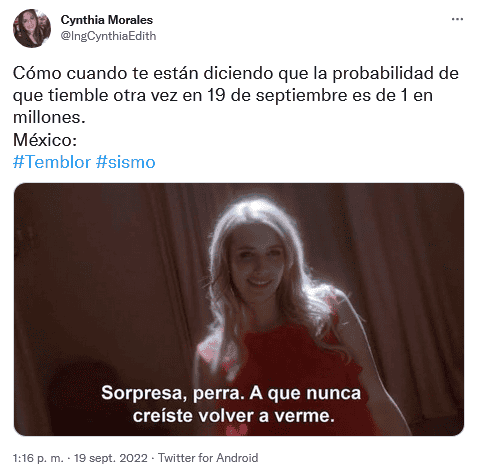
Task: Click the 1:16 p. m. timestamp
Action: pyautogui.click(x=38, y=458)
